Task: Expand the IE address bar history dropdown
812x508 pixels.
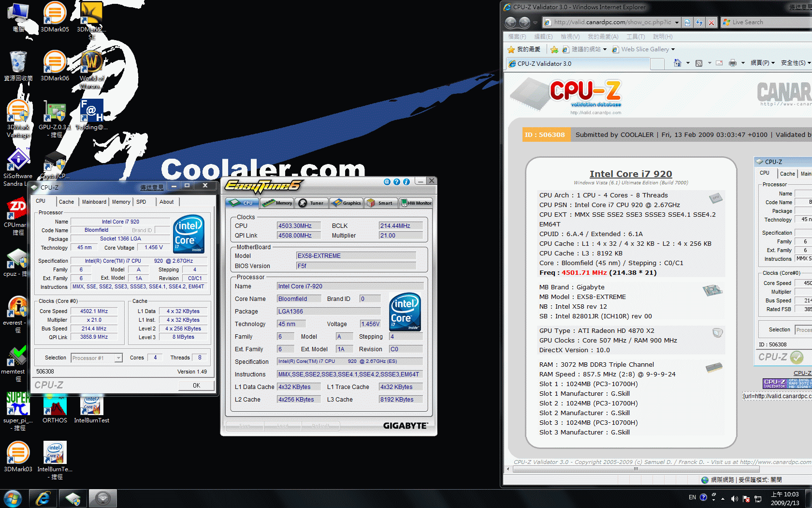Action: pyautogui.click(x=677, y=22)
